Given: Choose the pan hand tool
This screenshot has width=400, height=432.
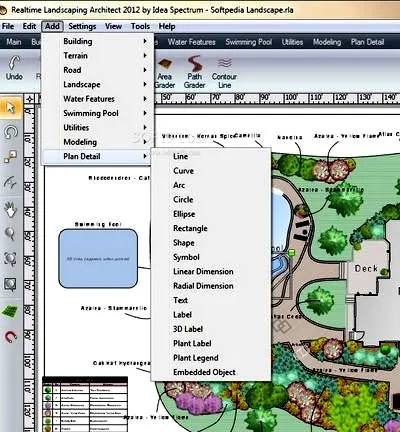Looking at the screenshot, I should [10, 210].
